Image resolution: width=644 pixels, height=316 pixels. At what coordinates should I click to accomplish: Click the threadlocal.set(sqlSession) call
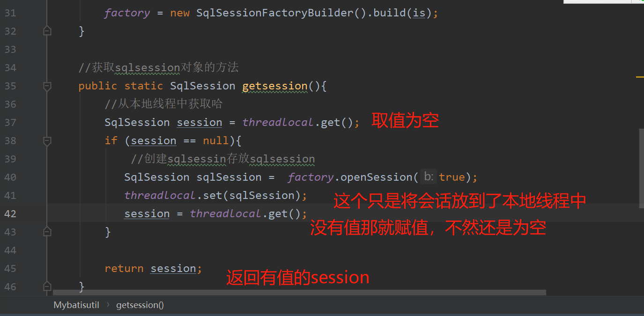pyautogui.click(x=215, y=195)
